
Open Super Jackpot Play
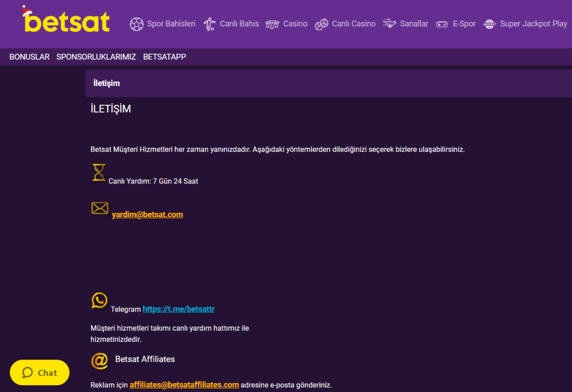coord(533,23)
